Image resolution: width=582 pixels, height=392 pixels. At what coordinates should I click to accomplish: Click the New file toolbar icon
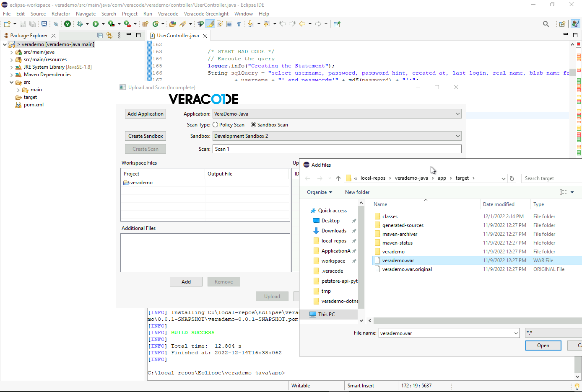(7, 24)
